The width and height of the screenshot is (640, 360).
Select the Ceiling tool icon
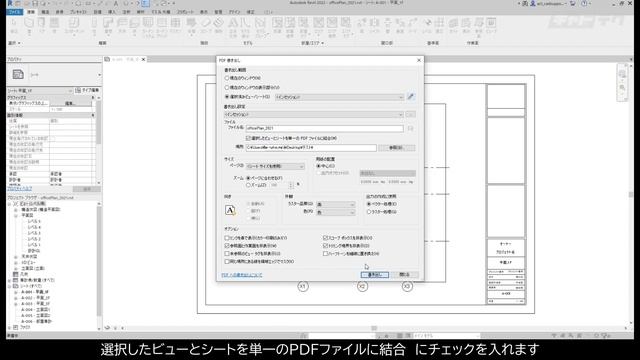[122, 23]
